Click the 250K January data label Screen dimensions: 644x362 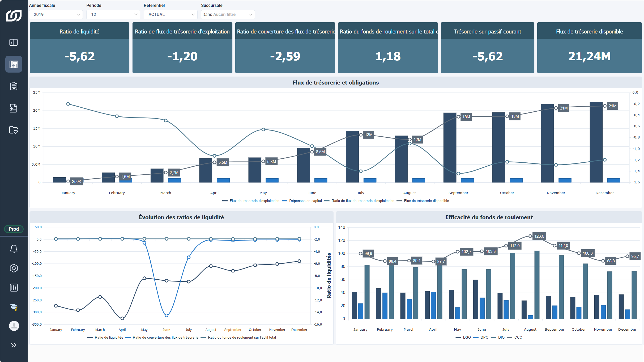(x=76, y=181)
